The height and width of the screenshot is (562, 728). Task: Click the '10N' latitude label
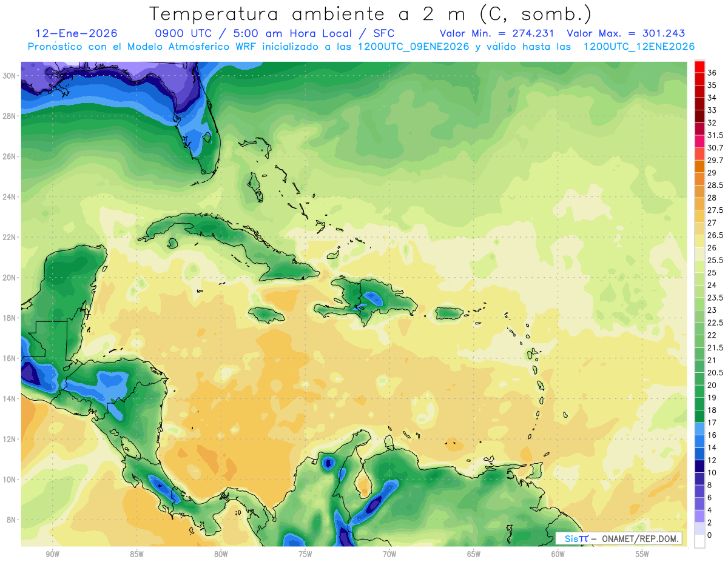pyautogui.click(x=10, y=480)
